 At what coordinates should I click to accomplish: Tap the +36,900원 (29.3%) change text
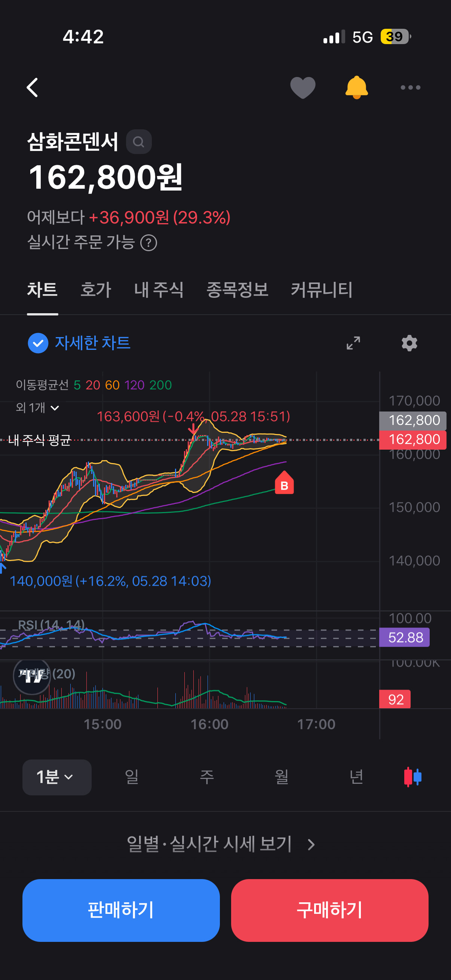pyautogui.click(x=159, y=218)
